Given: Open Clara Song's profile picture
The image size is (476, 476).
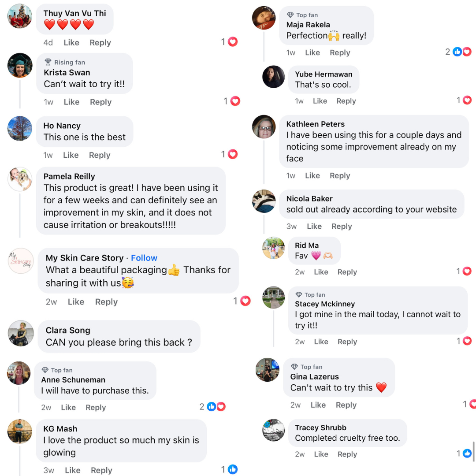Looking at the screenshot, I should [21, 333].
